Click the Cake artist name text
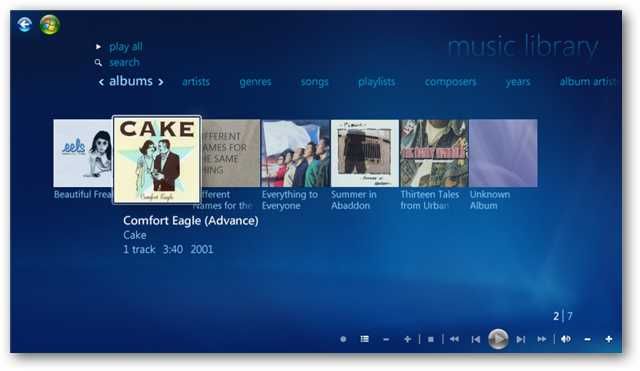Screen dimensions: 640x371 135,235
